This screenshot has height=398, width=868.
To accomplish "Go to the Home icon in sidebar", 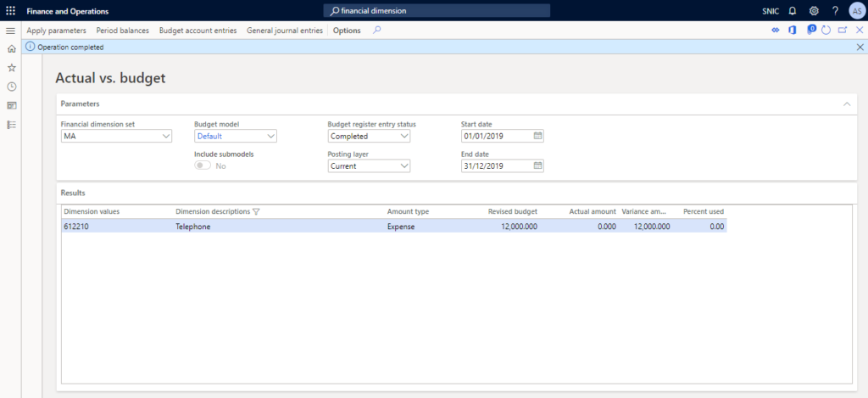I will coord(11,48).
